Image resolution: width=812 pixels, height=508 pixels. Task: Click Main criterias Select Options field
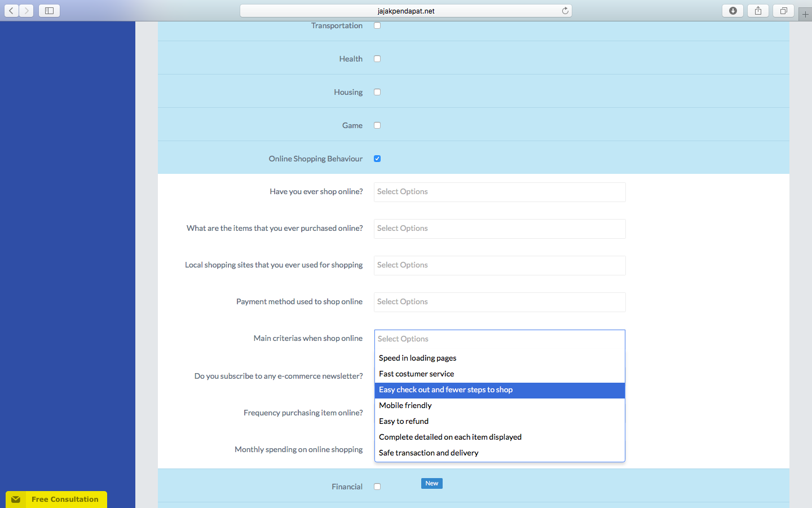click(x=500, y=339)
